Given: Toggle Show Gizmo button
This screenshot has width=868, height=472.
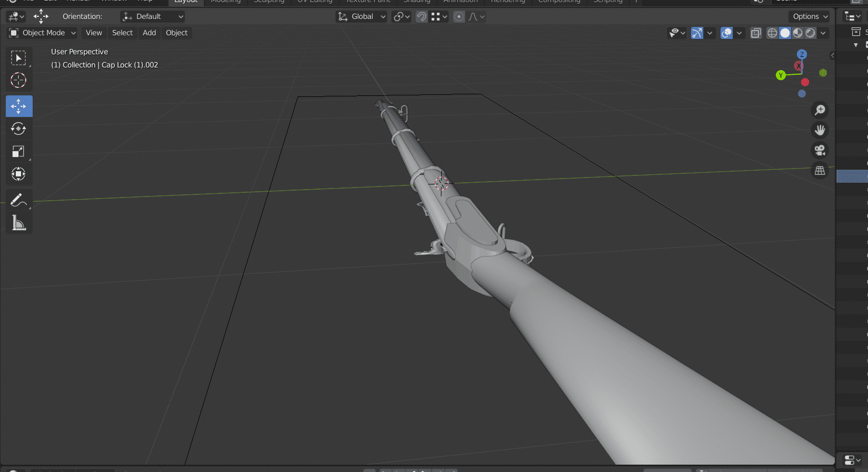Looking at the screenshot, I should pos(697,33).
